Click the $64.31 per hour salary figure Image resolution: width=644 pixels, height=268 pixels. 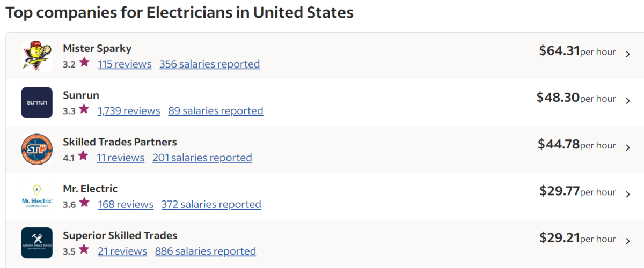(x=577, y=51)
